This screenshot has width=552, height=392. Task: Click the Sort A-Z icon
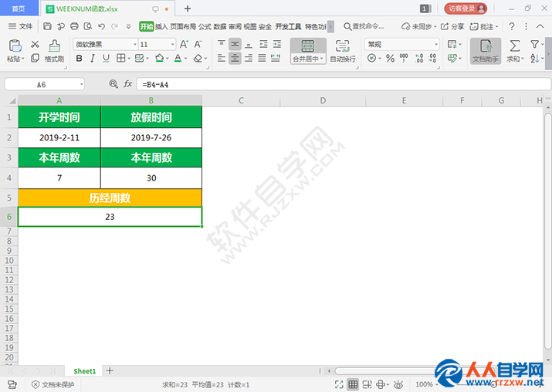click(534, 59)
